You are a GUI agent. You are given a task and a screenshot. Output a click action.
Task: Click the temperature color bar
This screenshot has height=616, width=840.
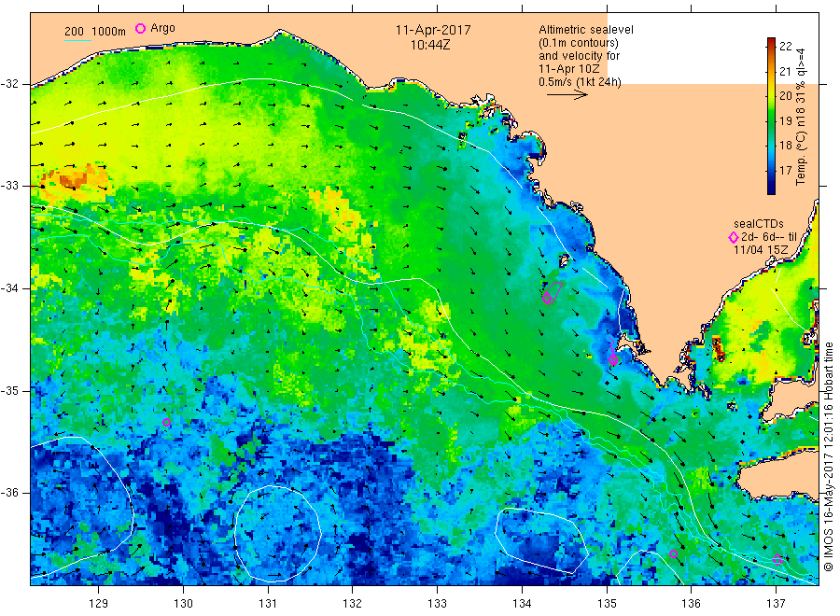coord(771,116)
